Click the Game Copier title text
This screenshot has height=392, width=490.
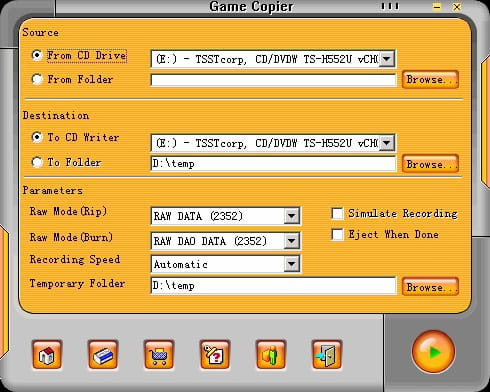point(251,7)
